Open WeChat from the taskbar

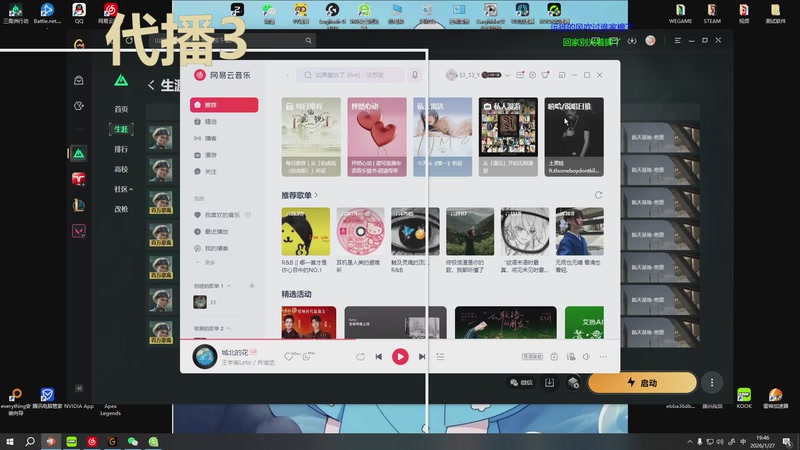tap(133, 441)
